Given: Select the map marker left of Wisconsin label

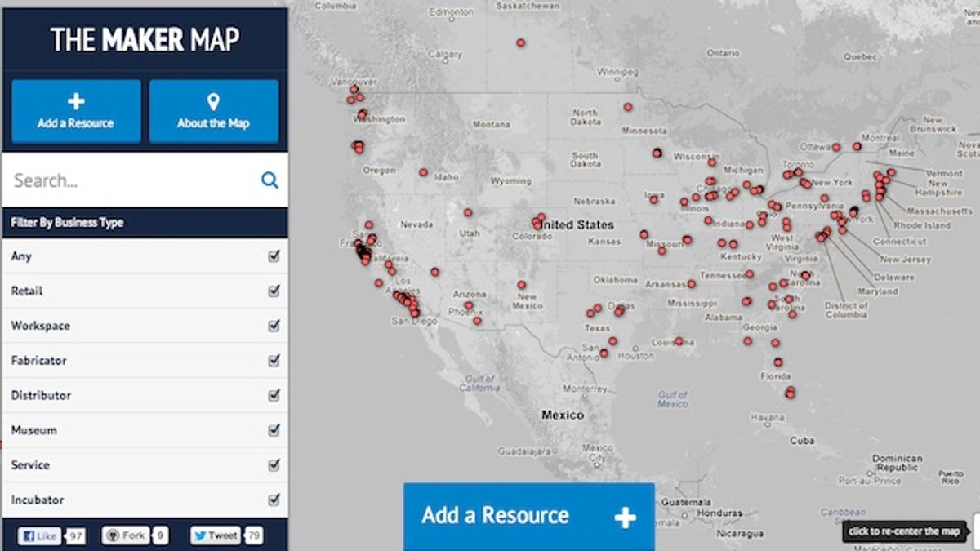Looking at the screenshot, I should tap(657, 153).
